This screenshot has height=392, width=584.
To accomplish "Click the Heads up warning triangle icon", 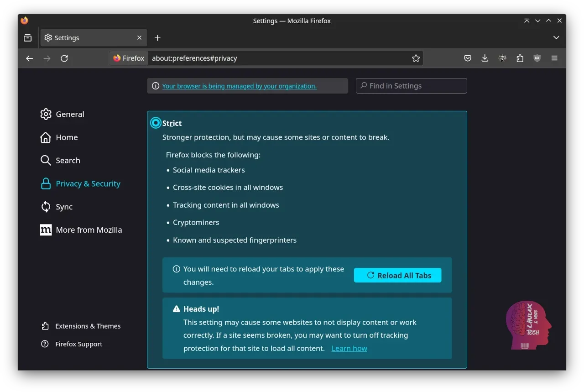I will [x=177, y=309].
